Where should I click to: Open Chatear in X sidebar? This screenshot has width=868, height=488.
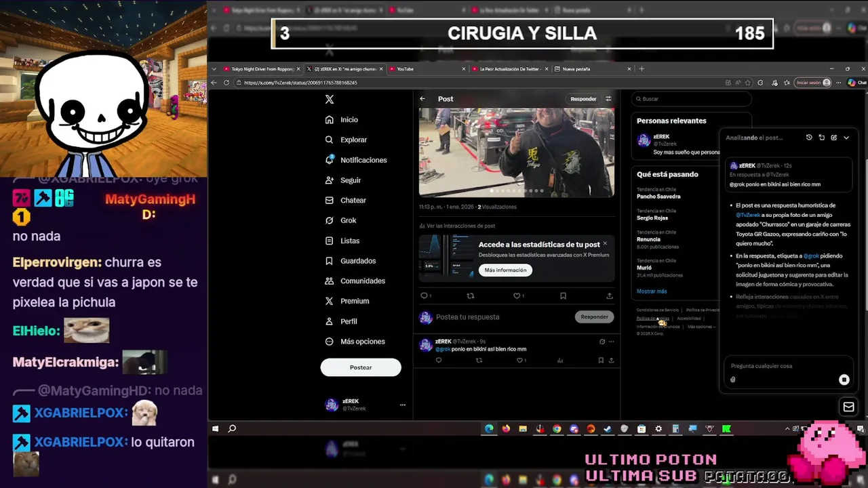click(345, 200)
